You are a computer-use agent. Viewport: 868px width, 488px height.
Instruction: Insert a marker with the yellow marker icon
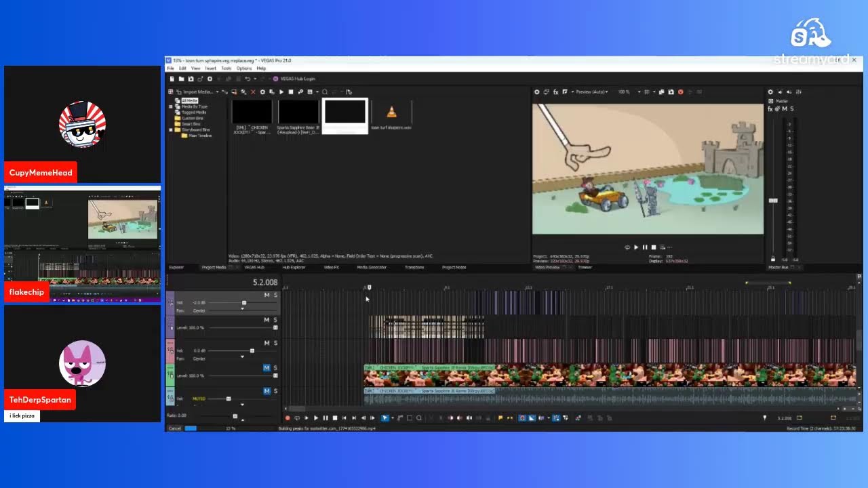tap(500, 418)
